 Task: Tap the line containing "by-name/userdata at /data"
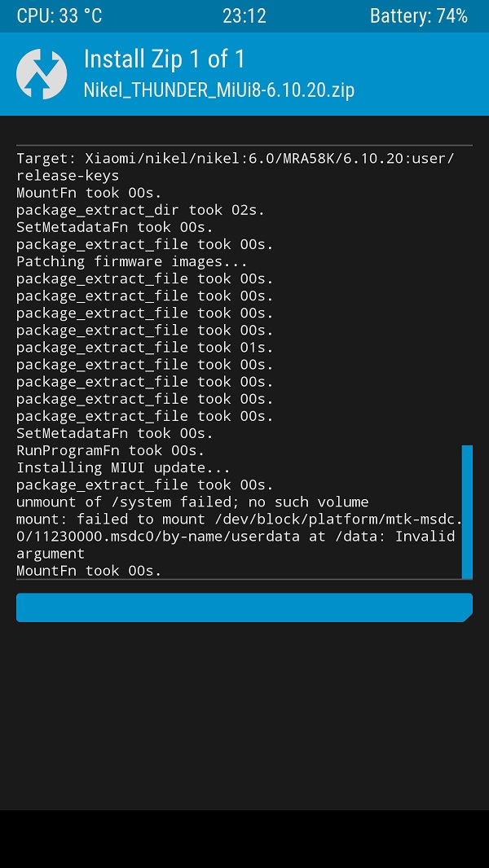pyautogui.click(x=235, y=536)
